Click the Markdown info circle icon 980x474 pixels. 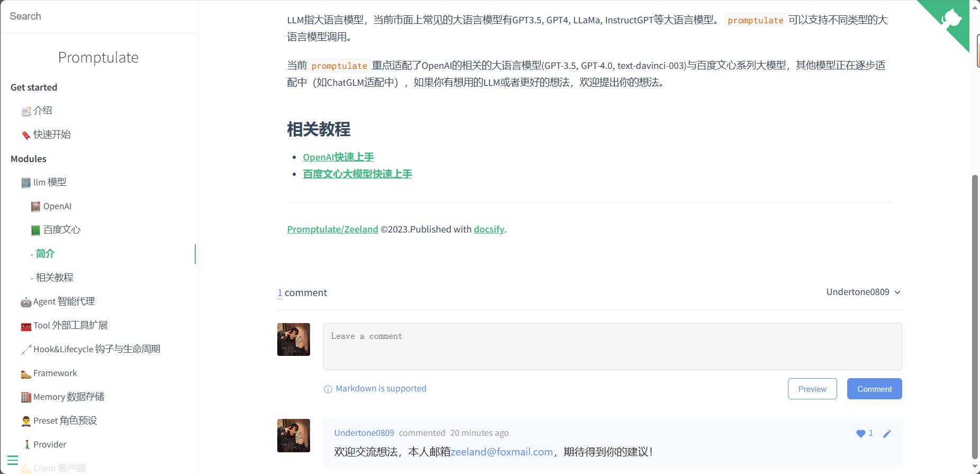(328, 389)
